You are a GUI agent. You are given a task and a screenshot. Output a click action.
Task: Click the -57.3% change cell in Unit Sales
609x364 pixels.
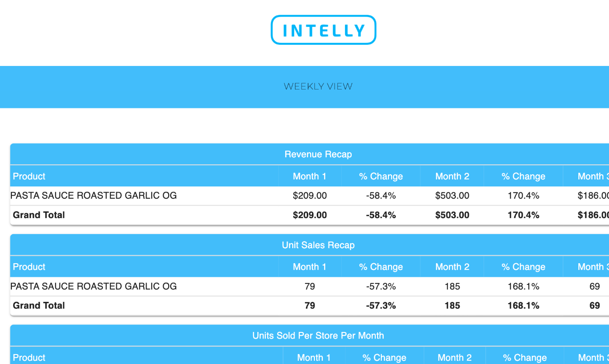point(381,286)
